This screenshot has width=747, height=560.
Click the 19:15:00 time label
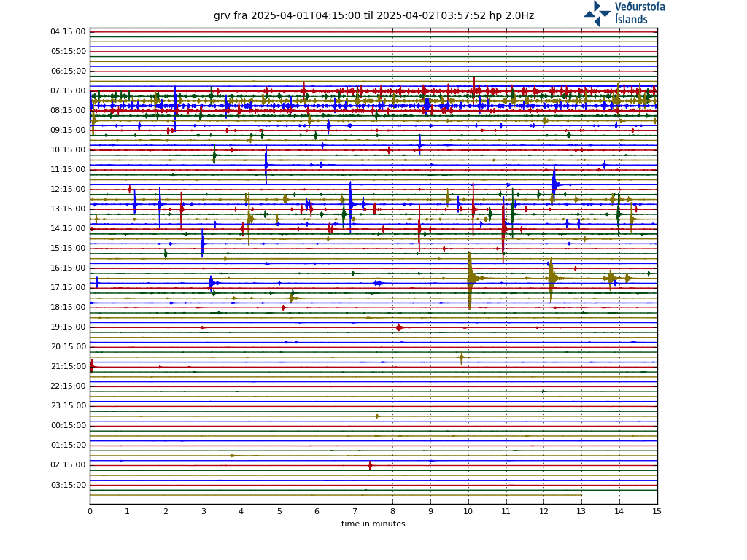click(68, 327)
